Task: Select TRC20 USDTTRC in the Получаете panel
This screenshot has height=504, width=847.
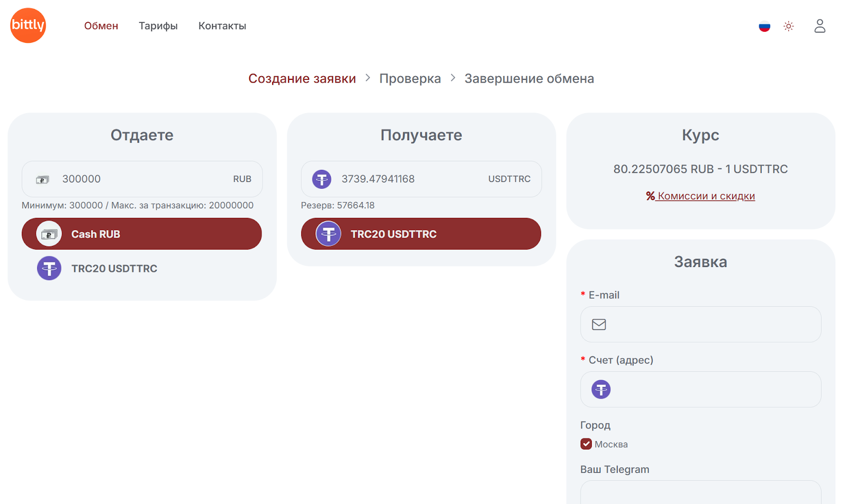Action: pyautogui.click(x=421, y=234)
